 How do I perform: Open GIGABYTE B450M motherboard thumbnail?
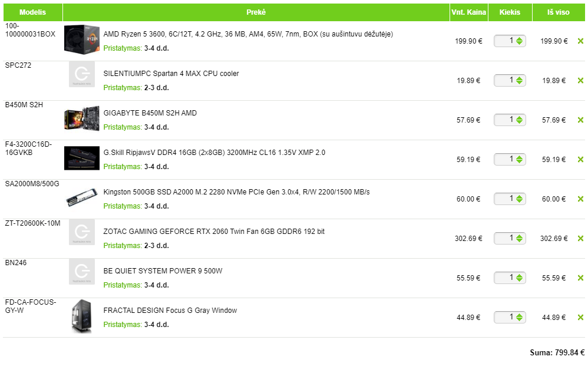click(82, 118)
